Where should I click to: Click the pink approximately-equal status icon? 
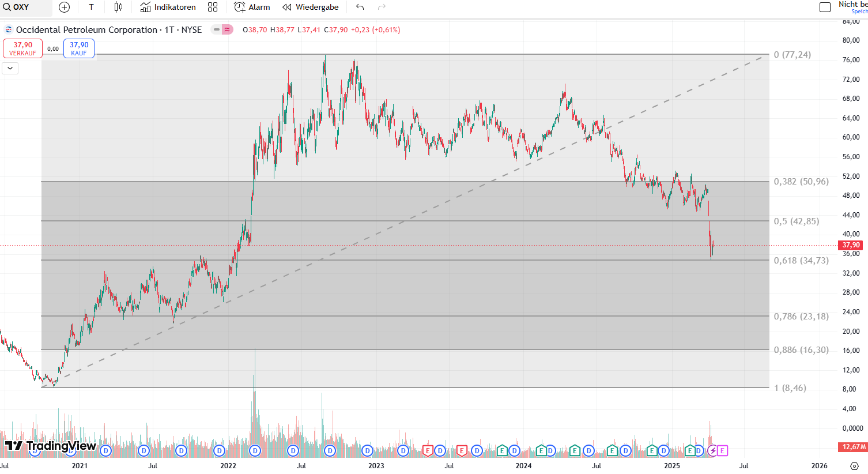[x=228, y=29]
